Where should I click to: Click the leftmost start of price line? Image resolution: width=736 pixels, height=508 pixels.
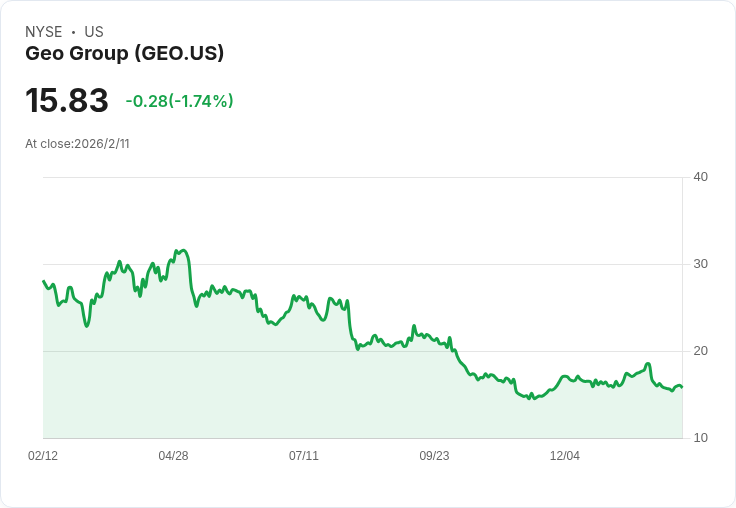[44, 282]
